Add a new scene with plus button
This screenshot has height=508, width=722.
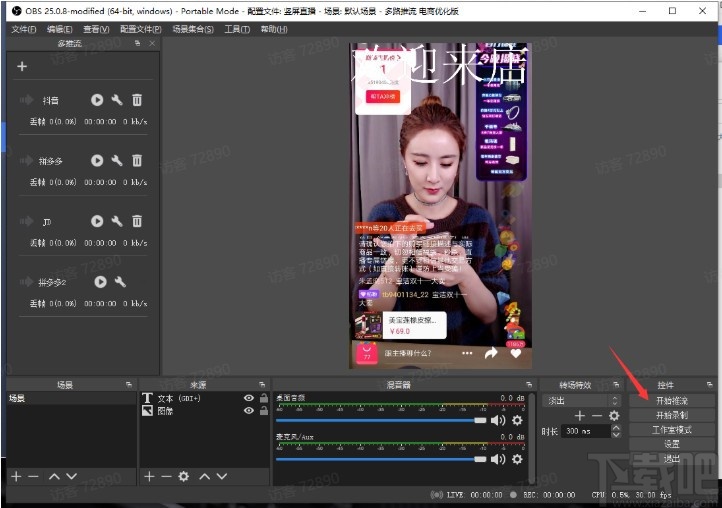click(x=16, y=476)
